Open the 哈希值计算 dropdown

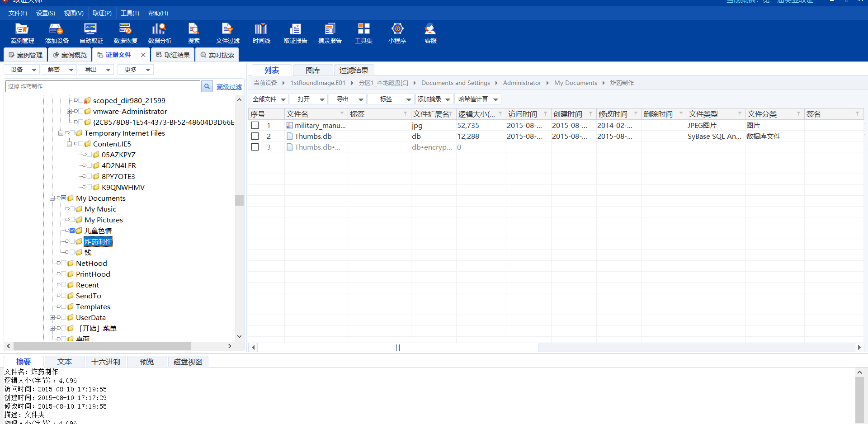click(478, 99)
